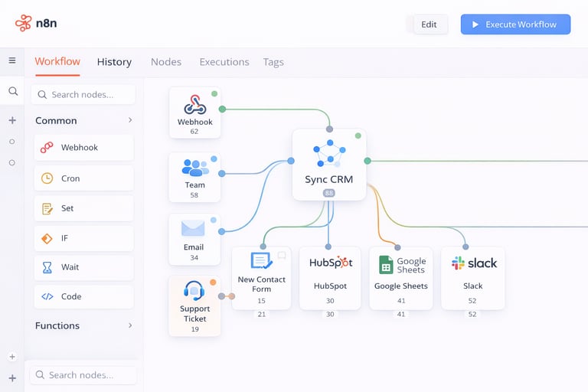Viewport: 588px width, 392px height.
Task: Click the IF diamond icon
Action: [47, 238]
